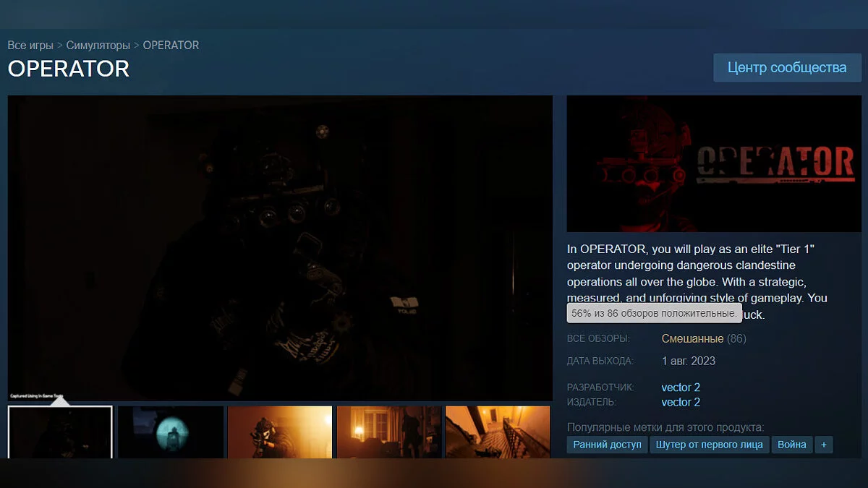Click the 'Все игры' breadcrumb link
868x488 pixels.
point(30,46)
